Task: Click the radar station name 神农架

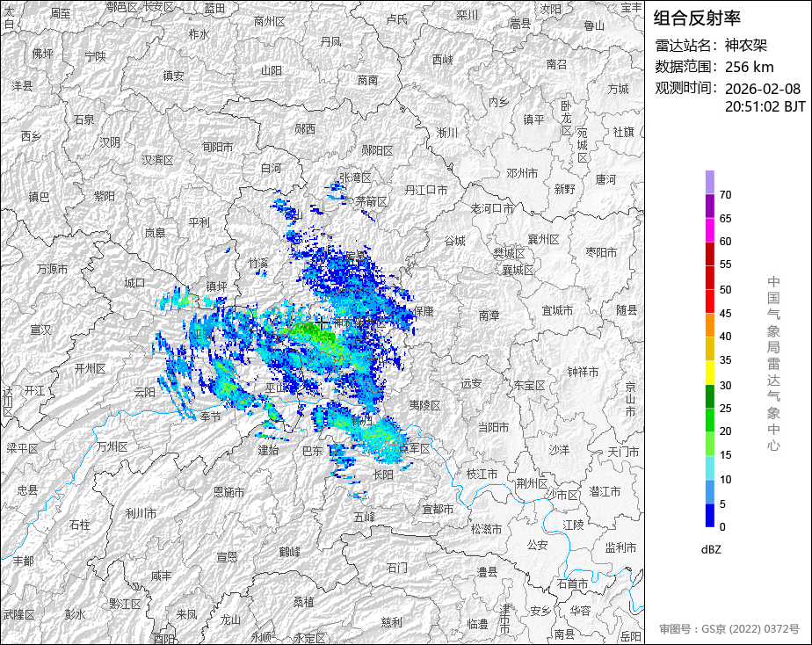Action: point(746,46)
